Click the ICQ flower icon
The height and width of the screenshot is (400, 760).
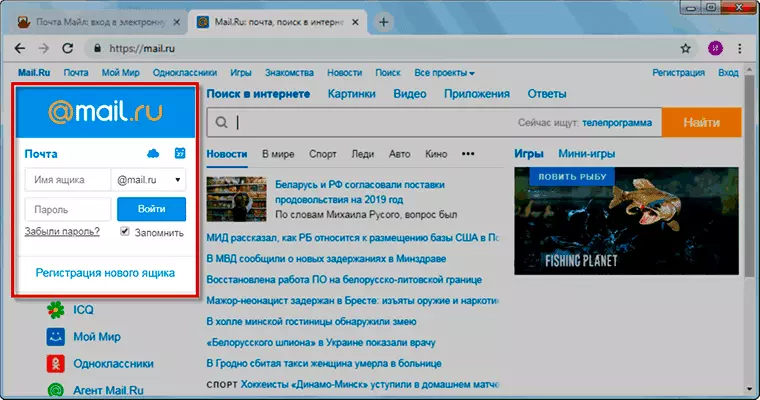pyautogui.click(x=56, y=310)
